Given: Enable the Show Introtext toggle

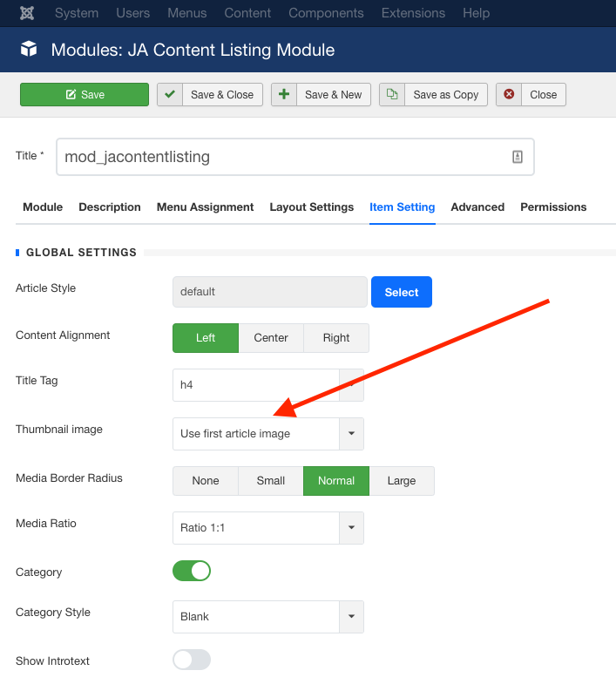Looking at the screenshot, I should 192,660.
